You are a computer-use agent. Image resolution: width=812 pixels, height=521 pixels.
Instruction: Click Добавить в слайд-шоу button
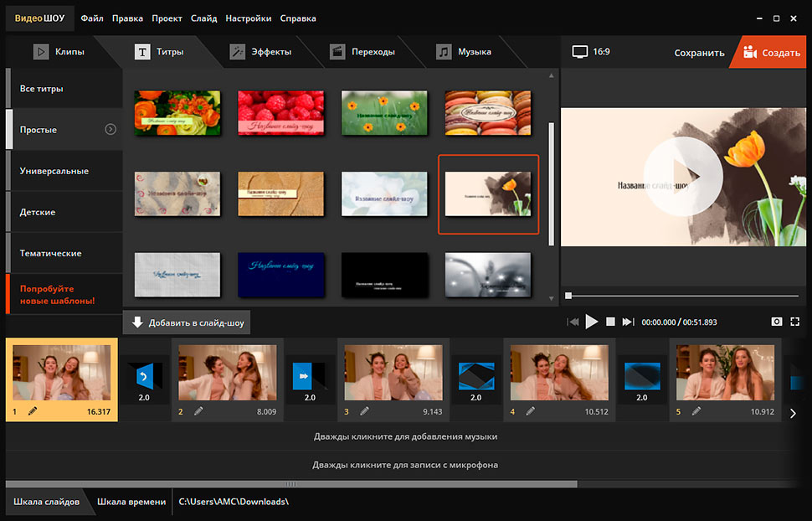point(187,322)
